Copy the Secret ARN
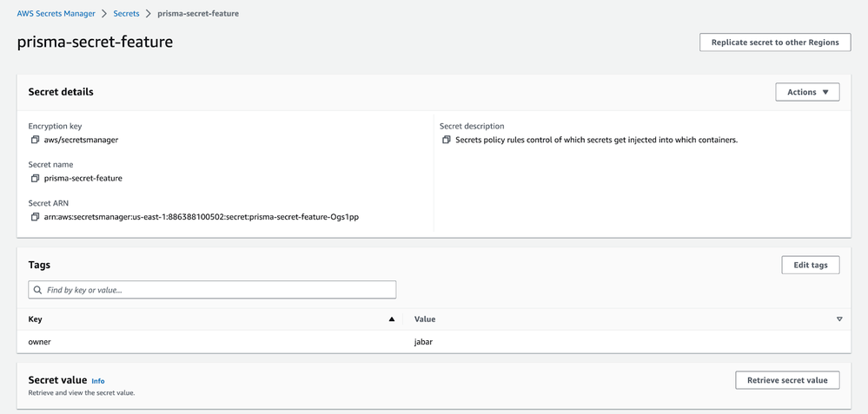The height and width of the screenshot is (414, 868). (36, 217)
